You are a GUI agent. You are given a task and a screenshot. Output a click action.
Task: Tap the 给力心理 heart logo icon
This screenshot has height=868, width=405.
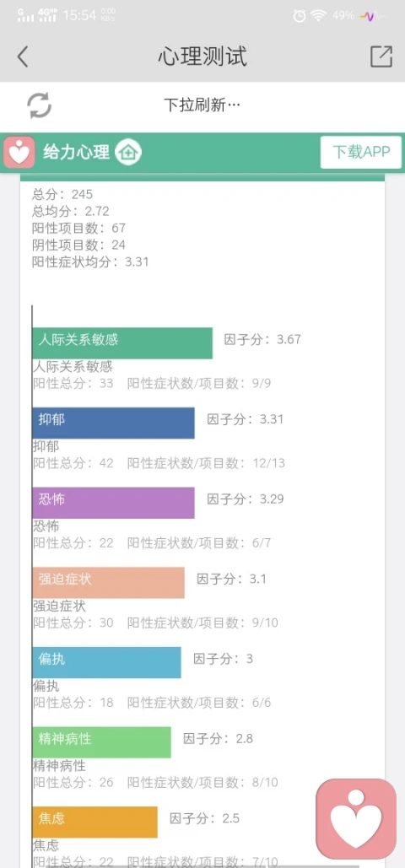[x=19, y=152]
